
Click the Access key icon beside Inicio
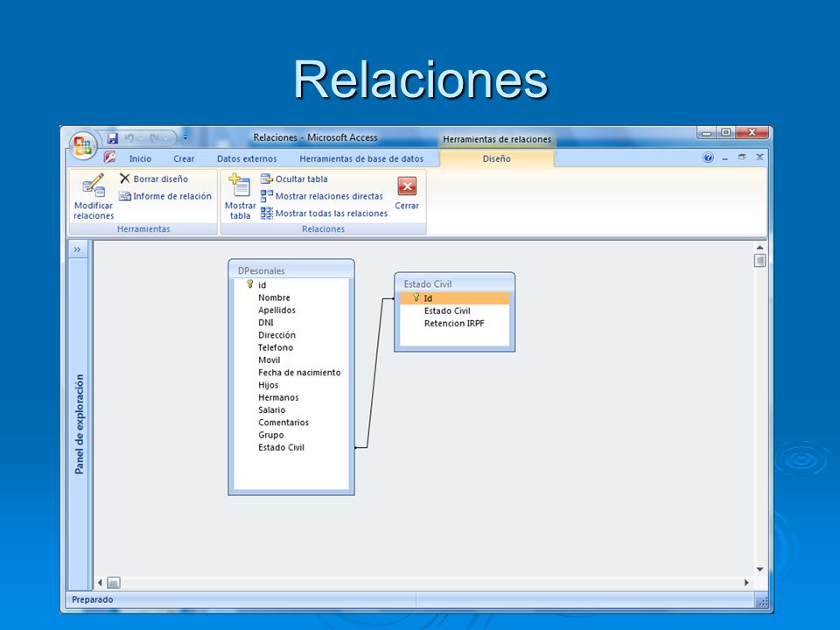pyautogui.click(x=110, y=157)
